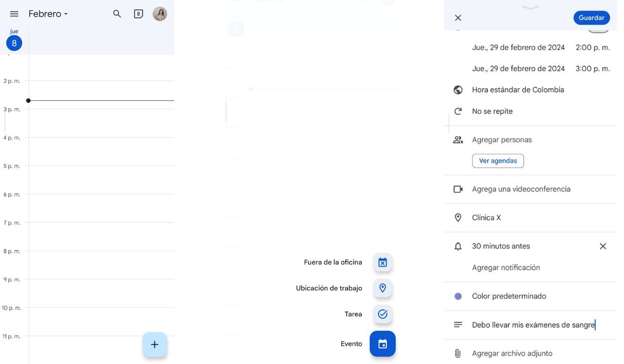Select Agrega una videoconferencia
The height and width of the screenshot is (364, 624).
521,189
